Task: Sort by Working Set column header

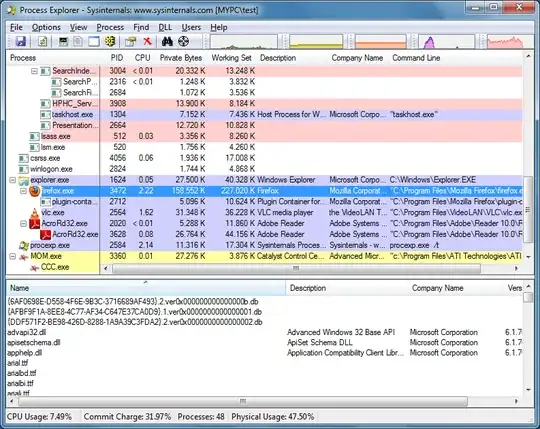Action: (x=231, y=58)
